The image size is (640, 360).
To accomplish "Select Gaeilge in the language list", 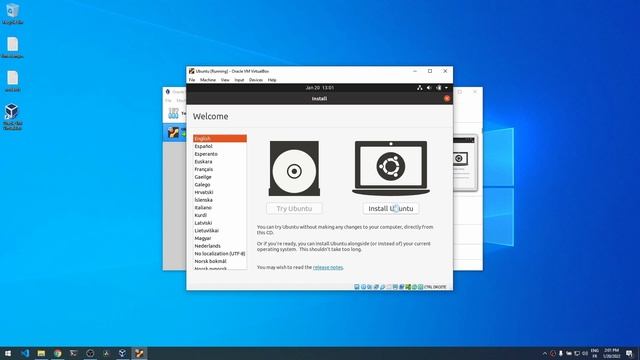I will click(x=220, y=177).
